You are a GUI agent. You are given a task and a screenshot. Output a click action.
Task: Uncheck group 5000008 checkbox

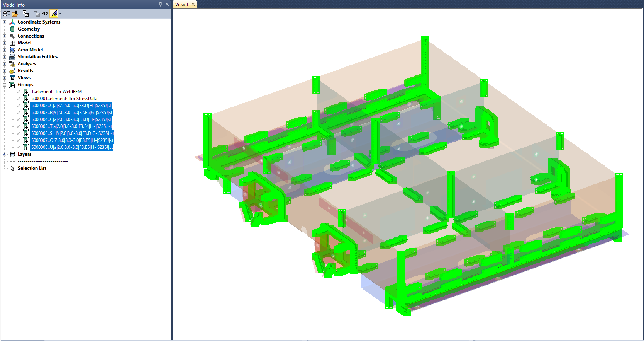(19, 147)
